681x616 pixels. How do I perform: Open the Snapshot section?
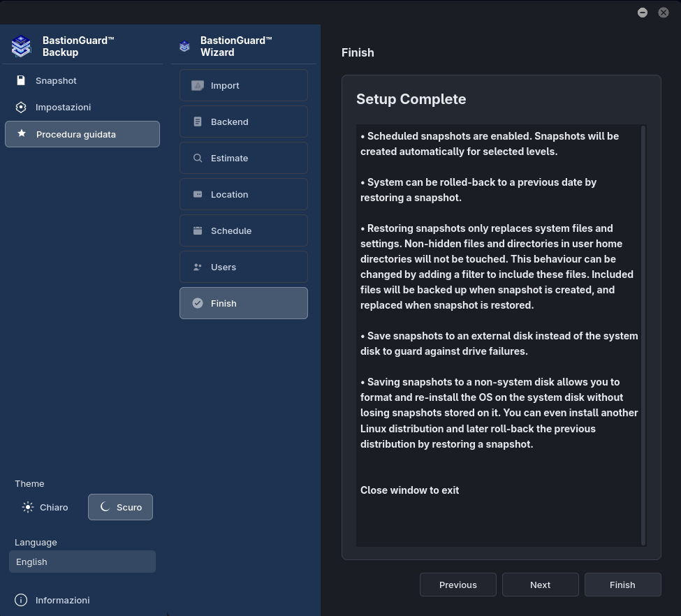[x=82, y=81]
